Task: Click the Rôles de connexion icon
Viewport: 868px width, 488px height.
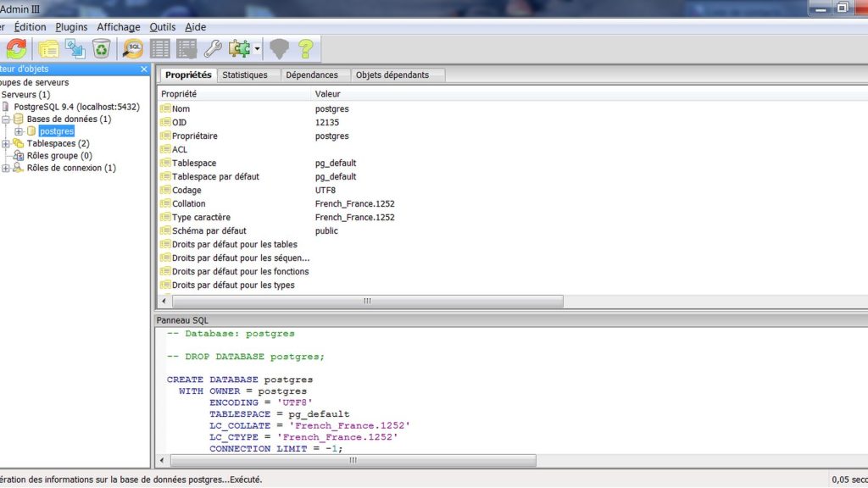Action: [19, 168]
